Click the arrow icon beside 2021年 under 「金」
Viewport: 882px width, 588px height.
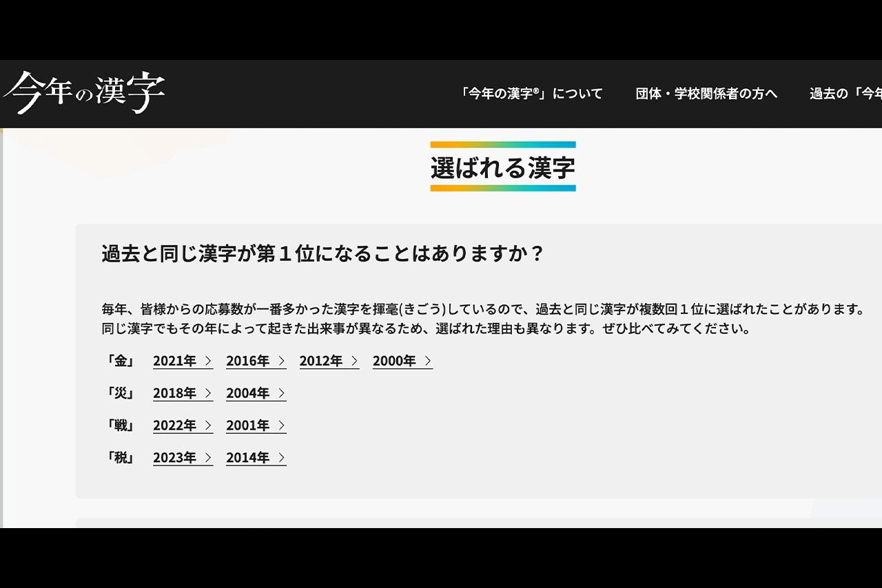[209, 361]
